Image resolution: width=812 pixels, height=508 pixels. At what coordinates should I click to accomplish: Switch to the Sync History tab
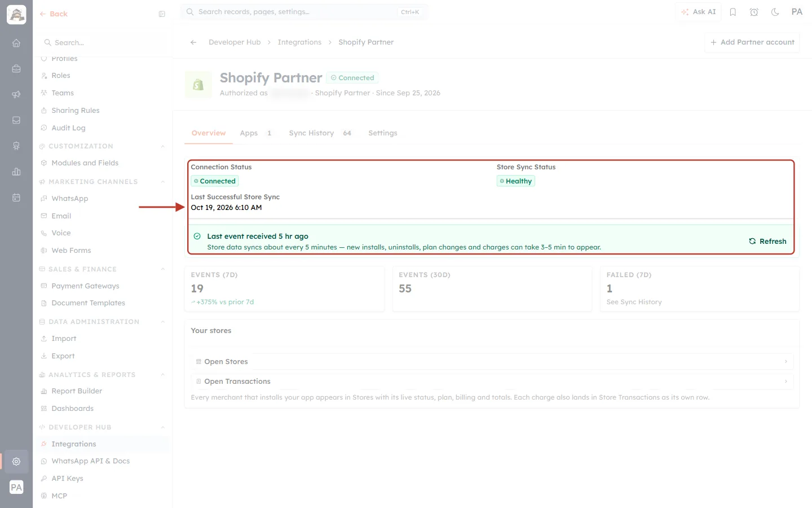(320, 133)
